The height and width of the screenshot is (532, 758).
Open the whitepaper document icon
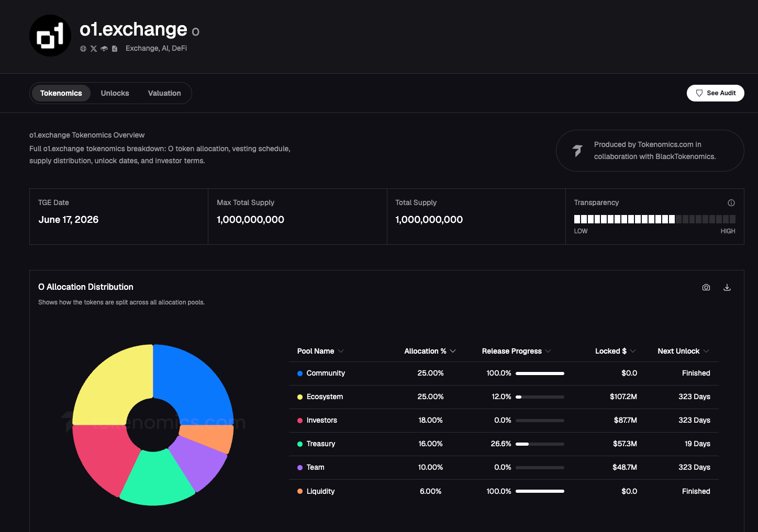tap(115, 49)
